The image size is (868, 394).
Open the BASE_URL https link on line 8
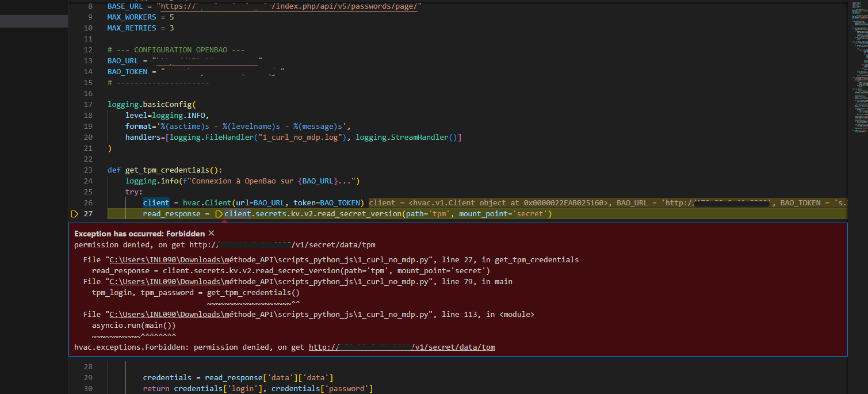pyautogui.click(x=291, y=6)
